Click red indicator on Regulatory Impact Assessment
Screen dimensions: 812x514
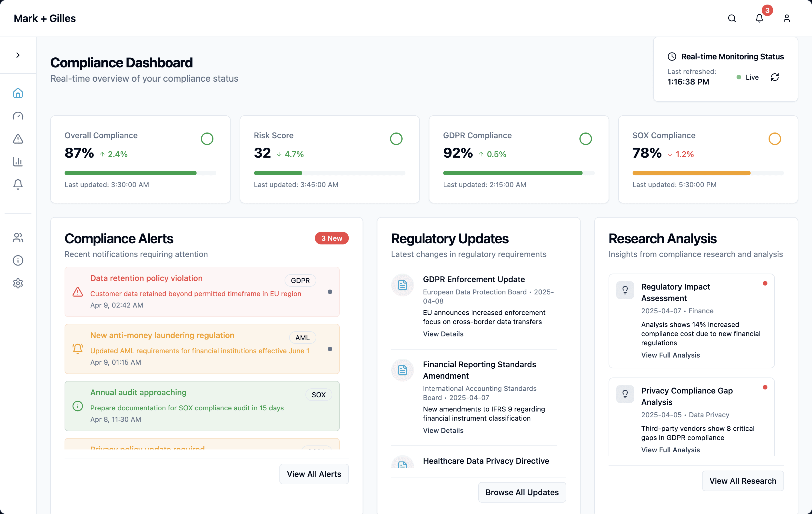[765, 283]
